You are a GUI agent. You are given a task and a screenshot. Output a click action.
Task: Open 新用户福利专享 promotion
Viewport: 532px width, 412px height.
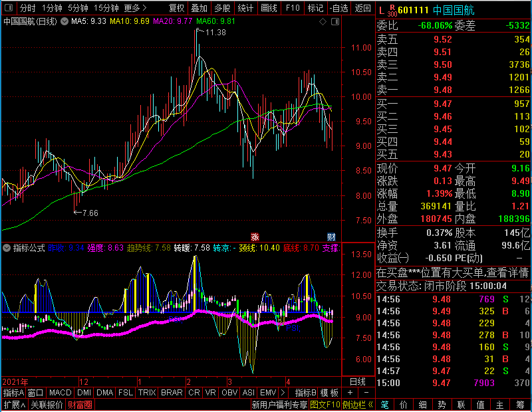[279, 405]
